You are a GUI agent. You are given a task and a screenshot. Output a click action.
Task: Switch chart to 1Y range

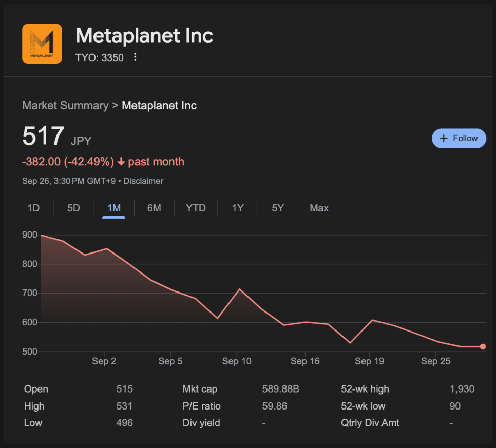[238, 208]
